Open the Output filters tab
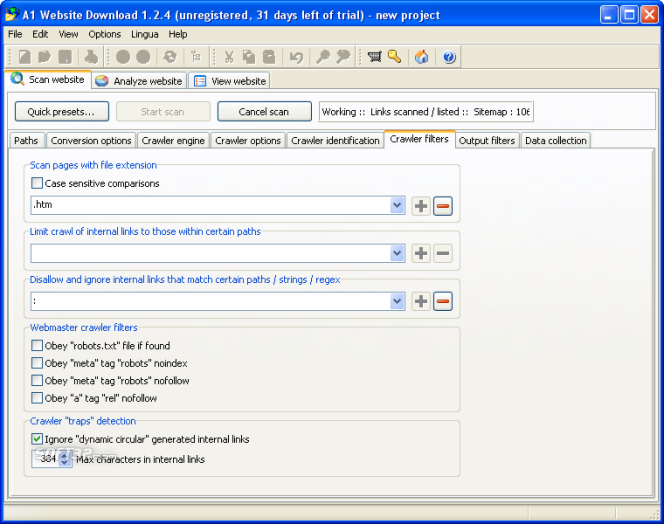The height and width of the screenshot is (524, 664). pos(487,141)
